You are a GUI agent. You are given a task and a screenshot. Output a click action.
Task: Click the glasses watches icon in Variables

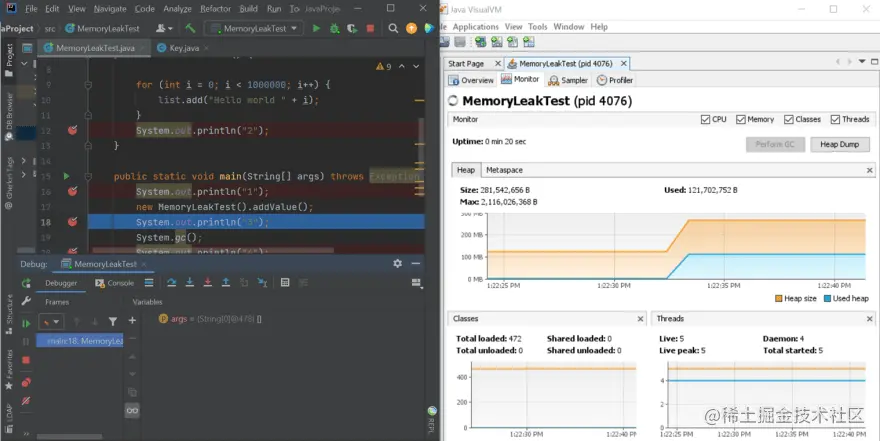[x=132, y=411]
